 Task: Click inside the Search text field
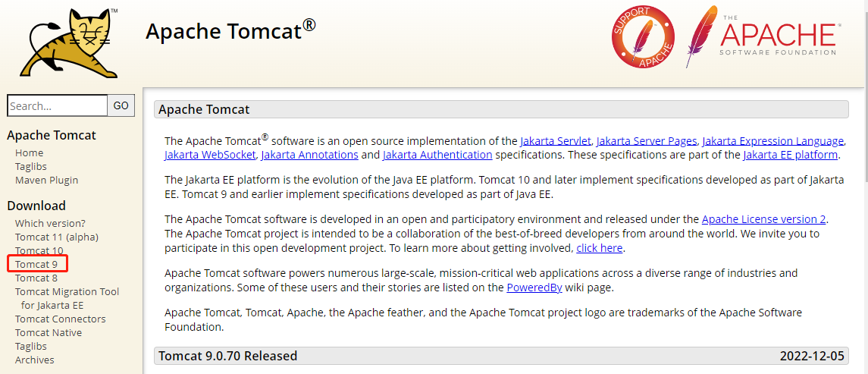click(57, 105)
